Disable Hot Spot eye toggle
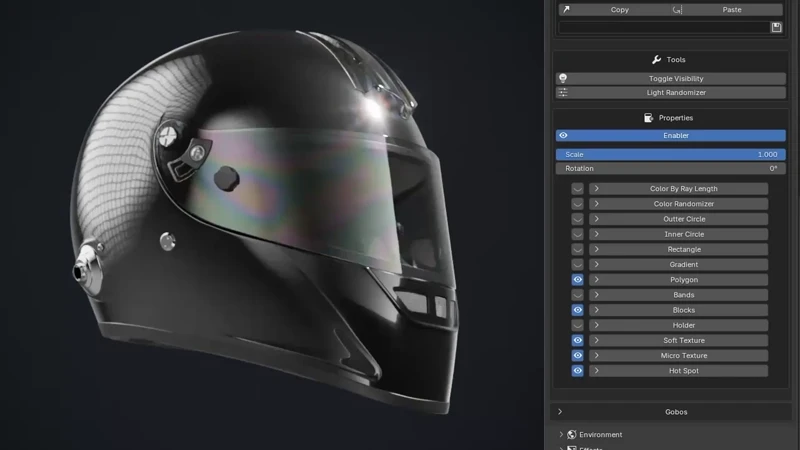This screenshot has height=450, width=800. 578,371
